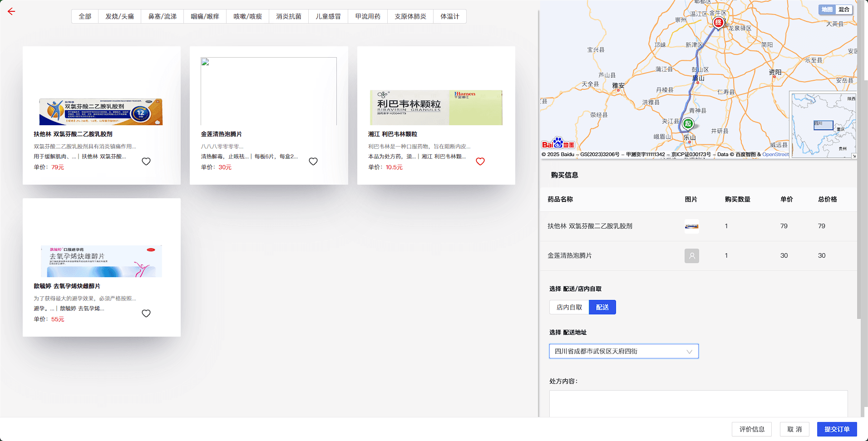The image size is (868, 441).
Task: Open the 配送地址 address dropdown
Action: tap(624, 351)
